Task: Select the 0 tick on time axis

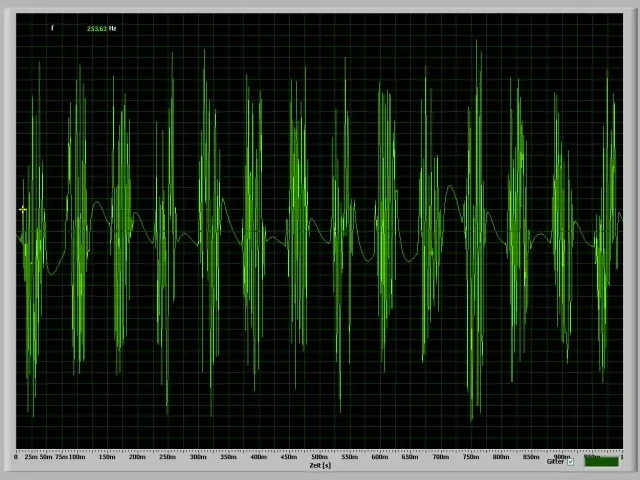Action: pos(17,457)
